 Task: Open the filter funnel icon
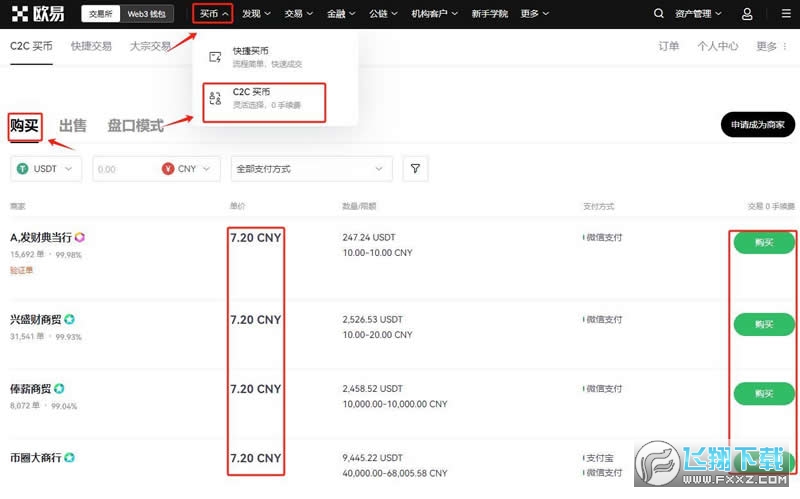pyautogui.click(x=415, y=169)
